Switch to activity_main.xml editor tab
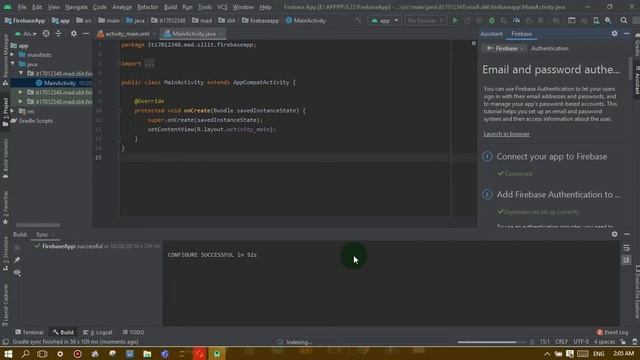The width and height of the screenshot is (640, 360). (127, 34)
